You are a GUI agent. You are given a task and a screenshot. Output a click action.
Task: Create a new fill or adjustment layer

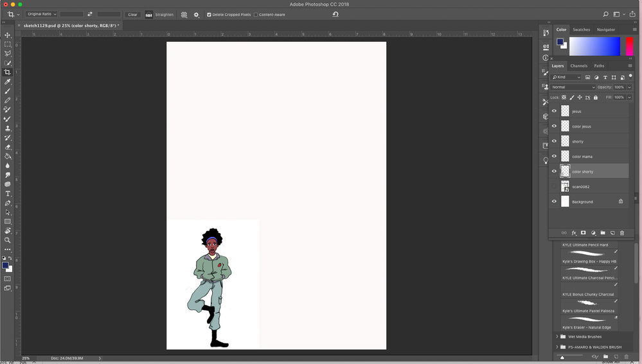tap(593, 232)
